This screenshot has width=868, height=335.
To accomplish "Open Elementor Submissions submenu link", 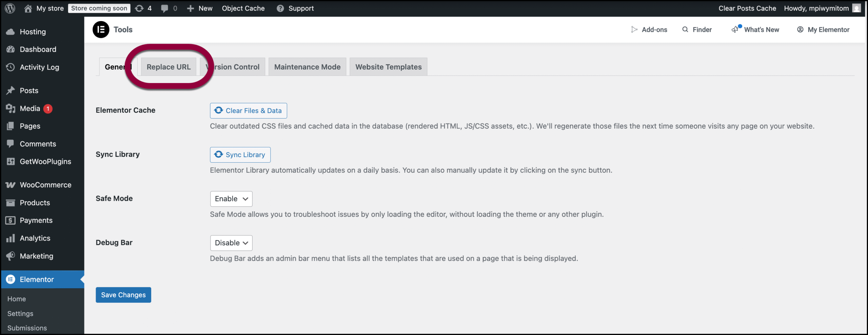I will point(27,328).
